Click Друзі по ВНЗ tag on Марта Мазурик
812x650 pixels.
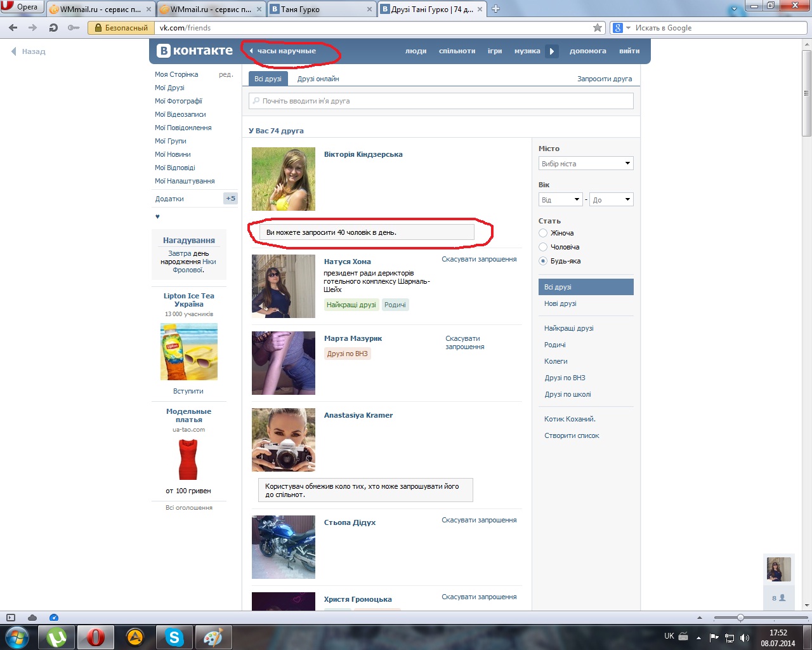tap(347, 354)
